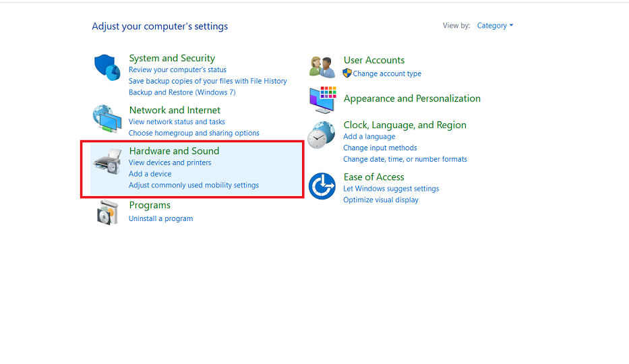The width and height of the screenshot is (629, 364).
Task: Select View devices and printers
Action: (x=170, y=162)
